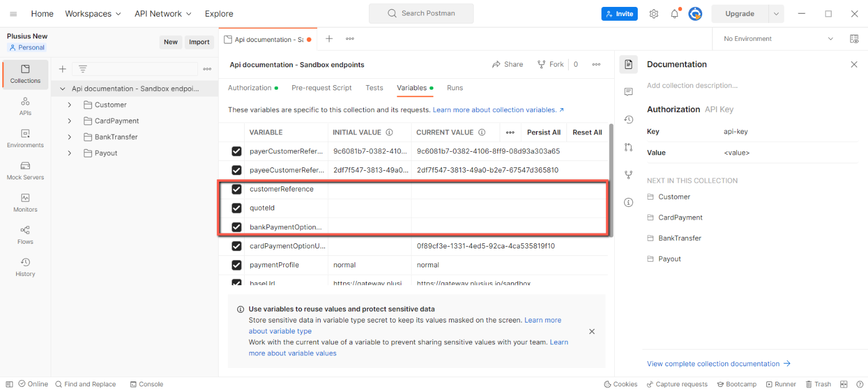The width and height of the screenshot is (868, 391).
Task: Toggle cardPaymentOption variable checkbox
Action: pyautogui.click(x=237, y=246)
